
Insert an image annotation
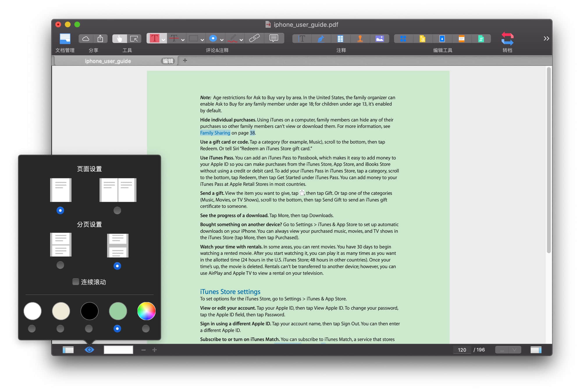click(380, 39)
